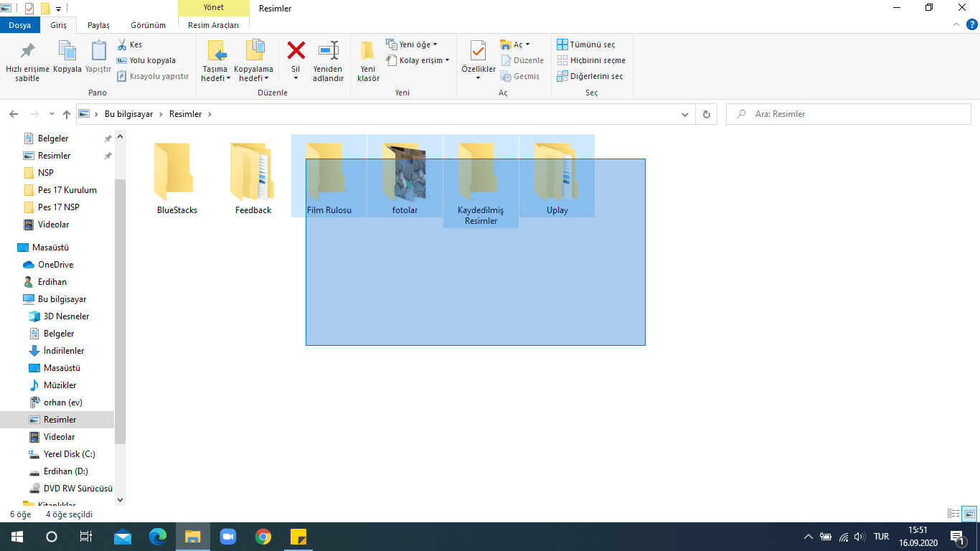Click the Yönet contextual tab header
980x551 pixels.
213,8
